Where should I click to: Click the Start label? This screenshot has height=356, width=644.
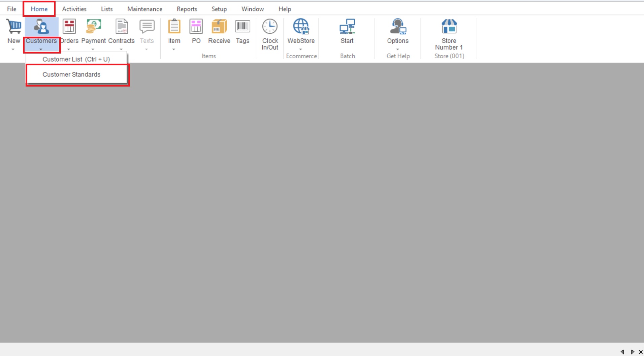[x=347, y=41]
